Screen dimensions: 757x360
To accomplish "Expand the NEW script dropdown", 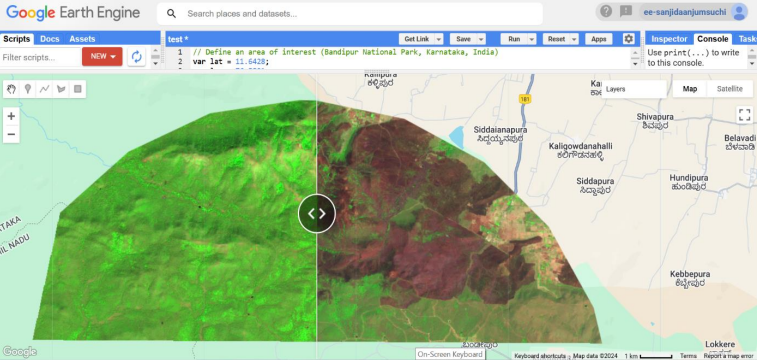I will [102, 56].
